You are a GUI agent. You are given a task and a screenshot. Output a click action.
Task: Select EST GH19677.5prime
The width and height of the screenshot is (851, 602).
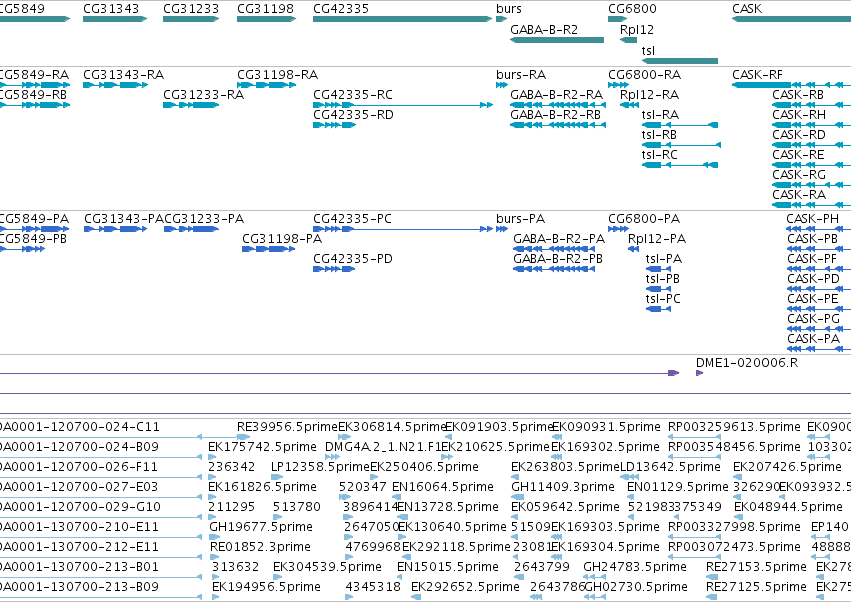(x=261, y=527)
